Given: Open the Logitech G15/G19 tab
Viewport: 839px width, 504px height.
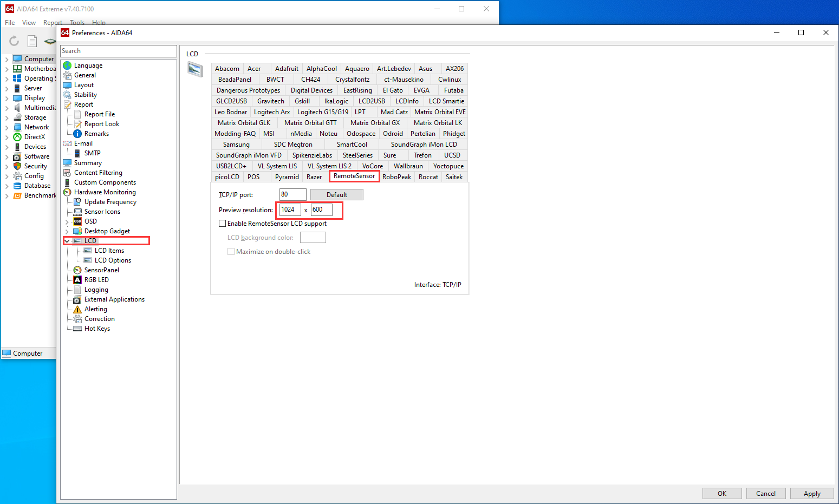Looking at the screenshot, I should pos(323,112).
